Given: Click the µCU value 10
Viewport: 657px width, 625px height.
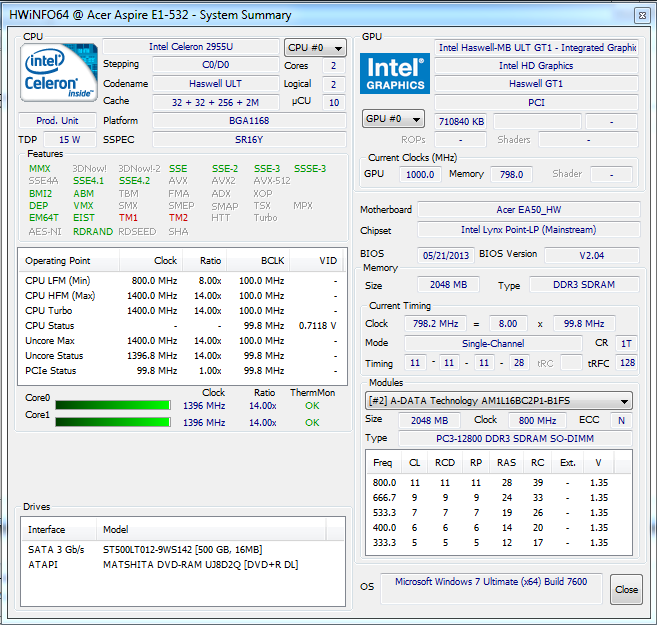Looking at the screenshot, I should click(x=334, y=103).
